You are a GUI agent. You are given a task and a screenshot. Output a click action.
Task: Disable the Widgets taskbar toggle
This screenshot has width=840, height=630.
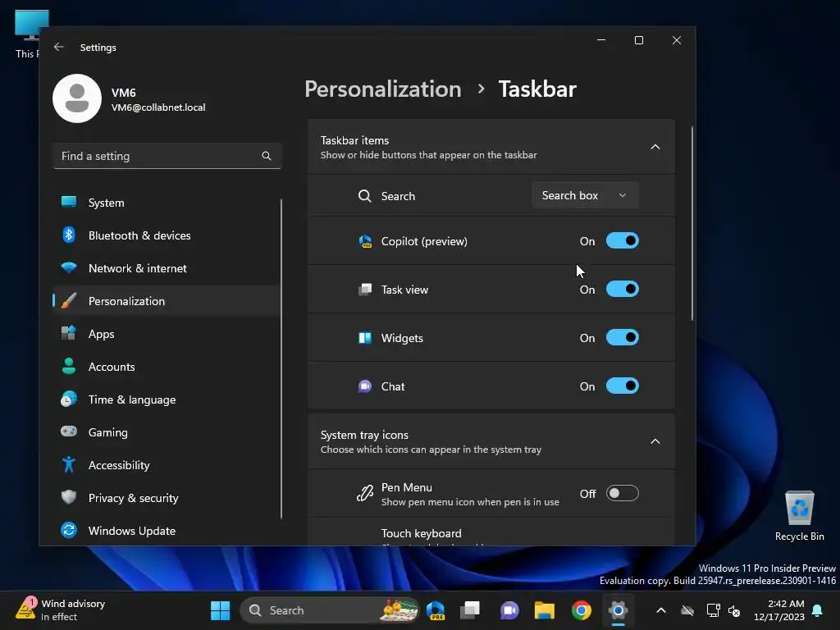click(x=623, y=338)
